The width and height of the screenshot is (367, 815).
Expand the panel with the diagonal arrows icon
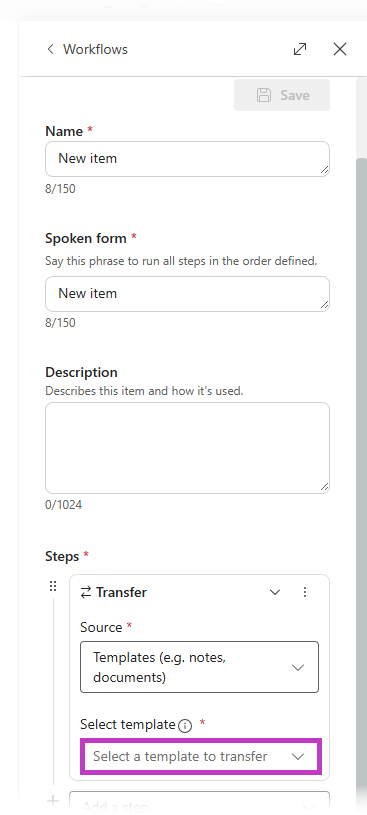pos(300,49)
